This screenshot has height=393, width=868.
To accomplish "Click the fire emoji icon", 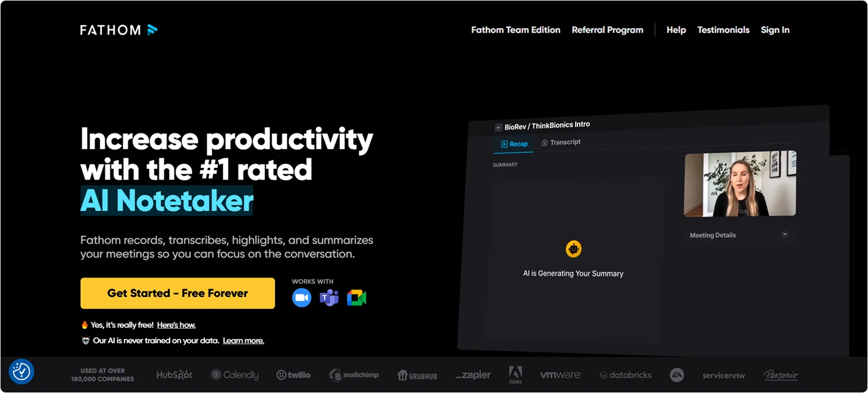I will pyautogui.click(x=84, y=325).
